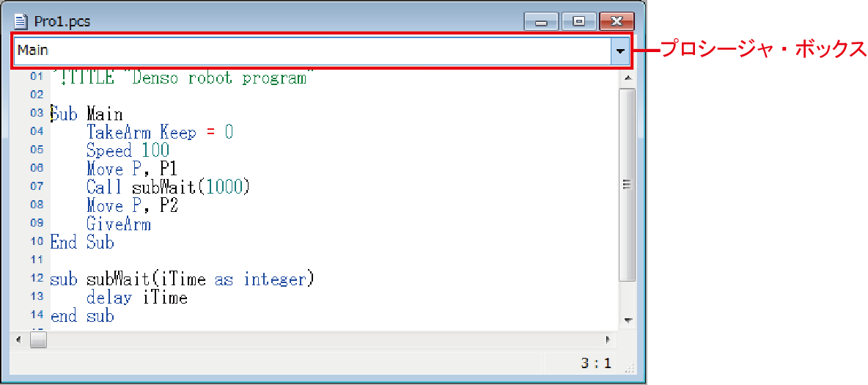This screenshot has width=868, height=385.
Task: Click the horizontal scrollbar thumb
Action: [38, 340]
